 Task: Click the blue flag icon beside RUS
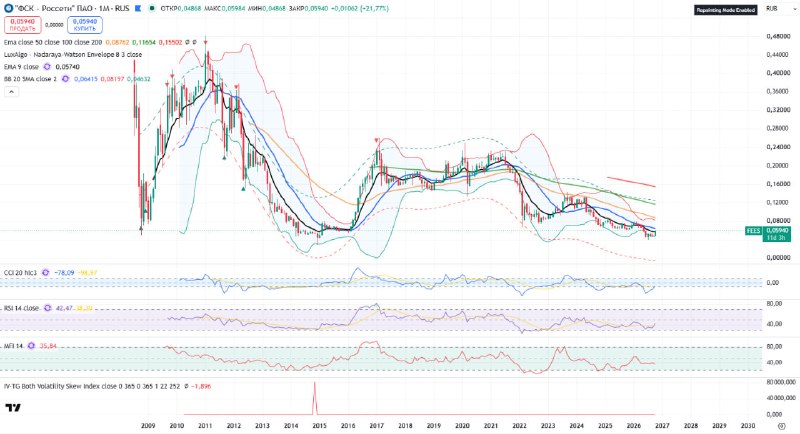click(138, 9)
